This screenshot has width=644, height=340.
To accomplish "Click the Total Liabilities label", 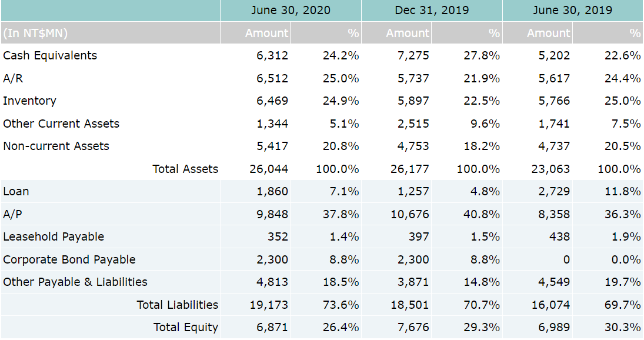I will click(177, 305).
